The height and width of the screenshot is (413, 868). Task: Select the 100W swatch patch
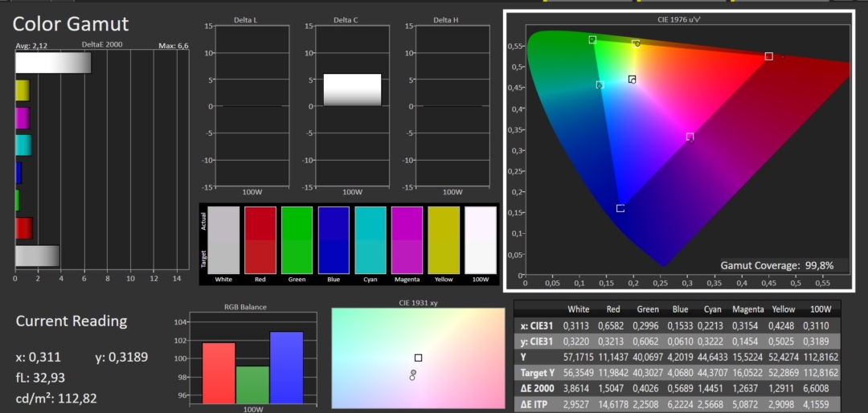(480, 239)
